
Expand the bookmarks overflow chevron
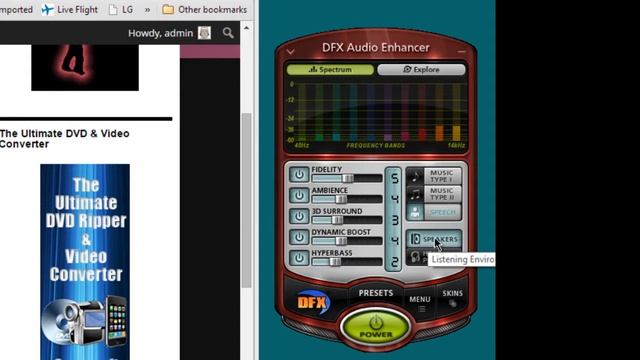(x=147, y=9)
